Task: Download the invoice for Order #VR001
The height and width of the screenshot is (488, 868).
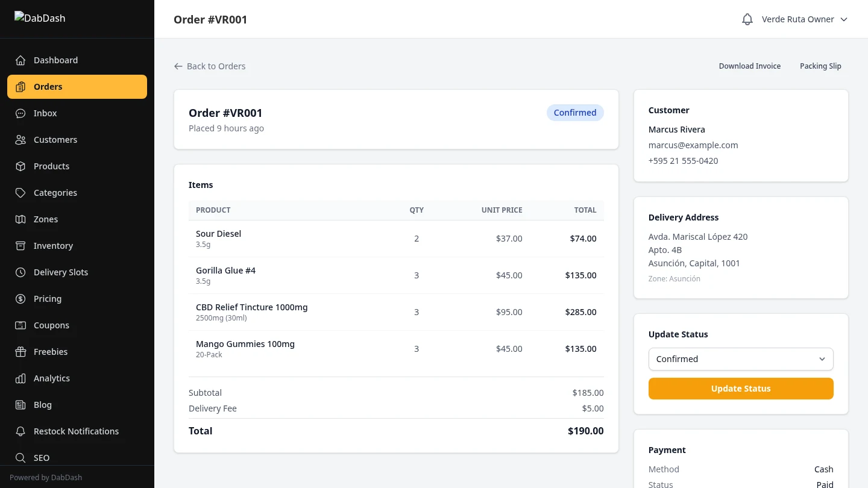Action: click(749, 66)
